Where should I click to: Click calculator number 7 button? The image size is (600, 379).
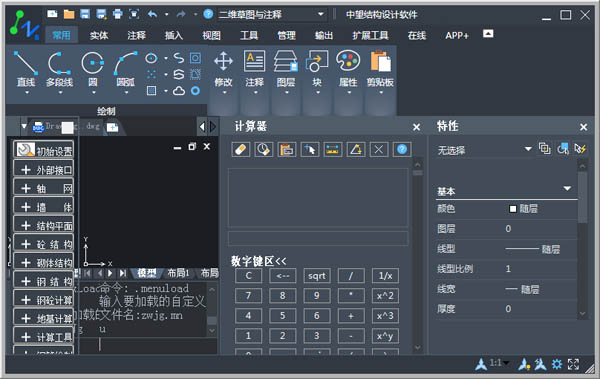[248, 296]
